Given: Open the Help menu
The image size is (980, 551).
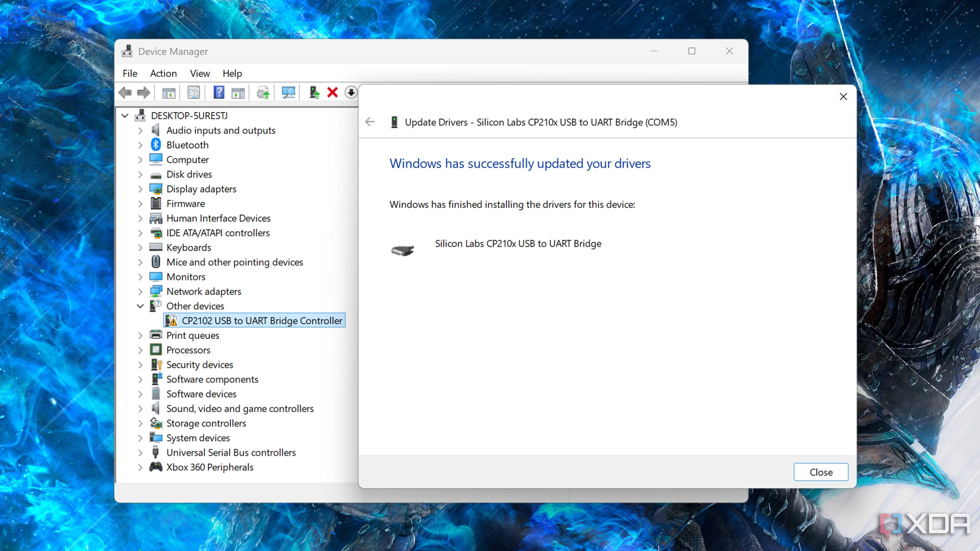Looking at the screenshot, I should point(232,73).
